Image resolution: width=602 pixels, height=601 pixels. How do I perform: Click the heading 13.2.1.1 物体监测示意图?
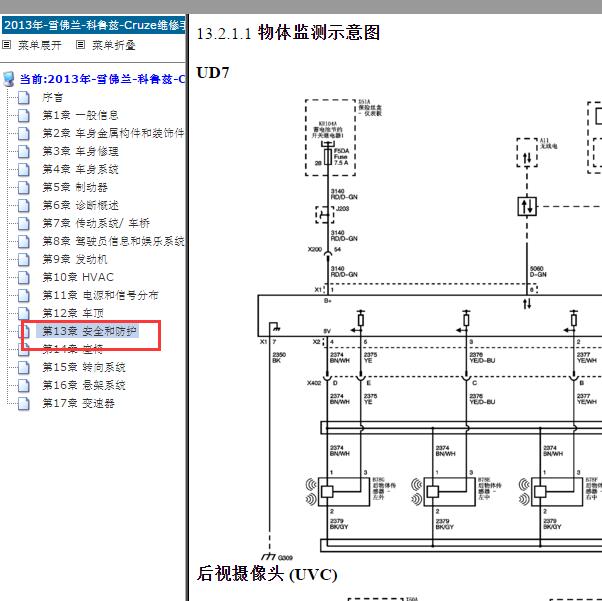tap(288, 33)
